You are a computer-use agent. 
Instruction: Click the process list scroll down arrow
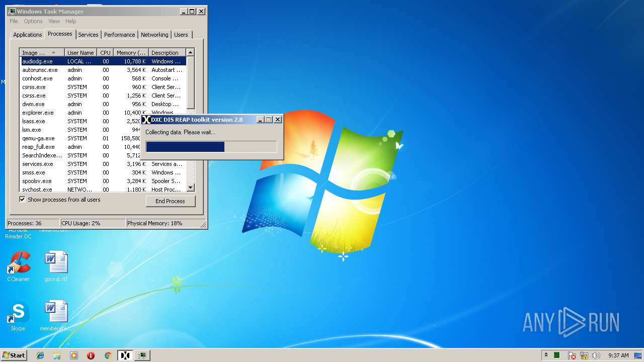click(190, 188)
